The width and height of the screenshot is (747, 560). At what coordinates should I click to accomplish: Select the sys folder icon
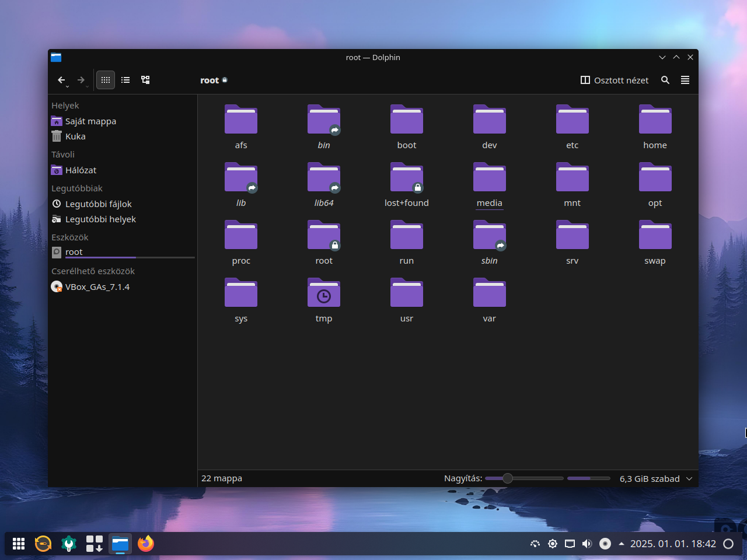pyautogui.click(x=241, y=292)
